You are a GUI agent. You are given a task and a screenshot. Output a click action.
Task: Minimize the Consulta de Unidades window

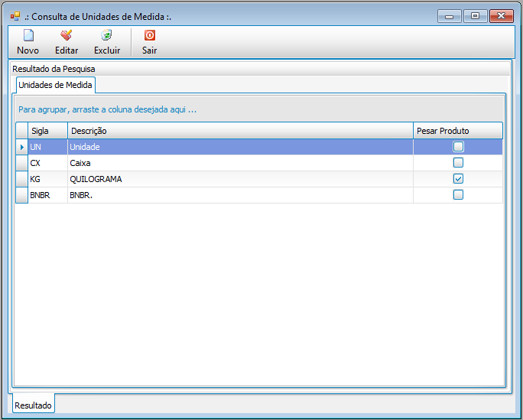click(450, 16)
